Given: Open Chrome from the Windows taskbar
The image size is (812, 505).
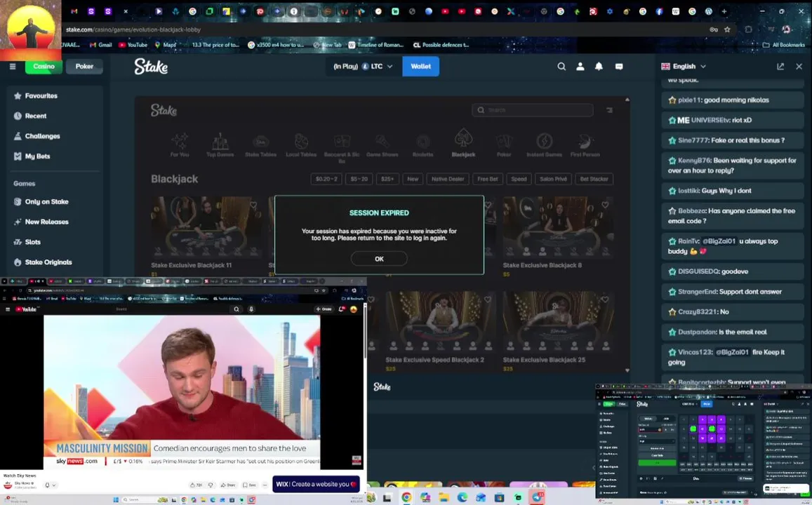Looking at the screenshot, I should [406, 497].
